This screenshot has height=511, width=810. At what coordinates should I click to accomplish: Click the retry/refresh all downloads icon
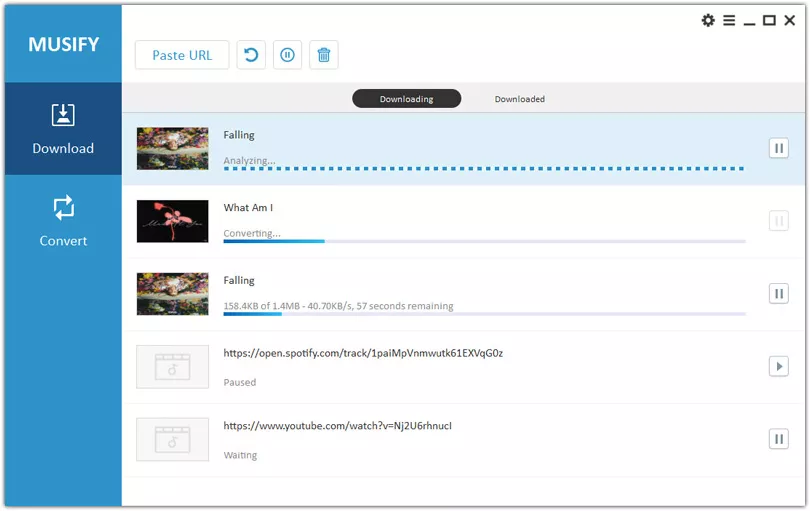click(251, 55)
